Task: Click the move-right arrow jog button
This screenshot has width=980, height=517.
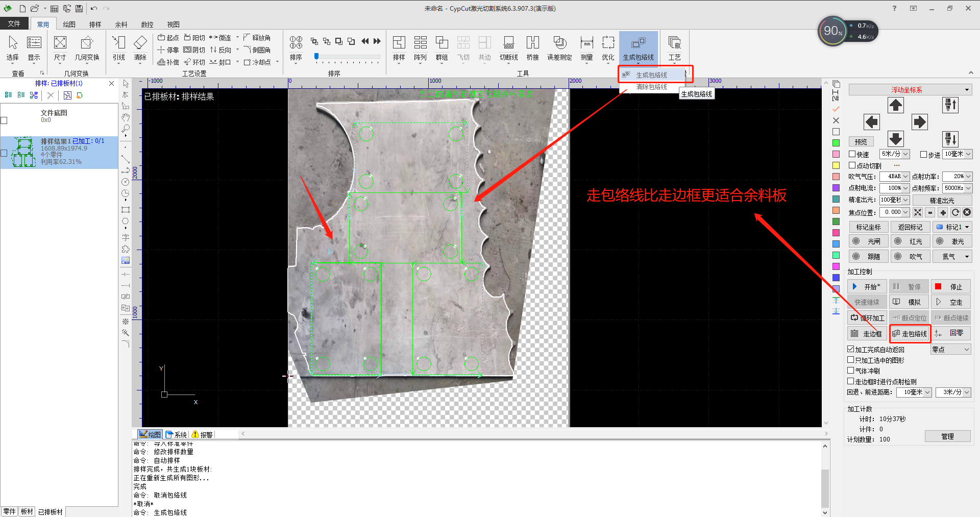Action: [x=919, y=122]
